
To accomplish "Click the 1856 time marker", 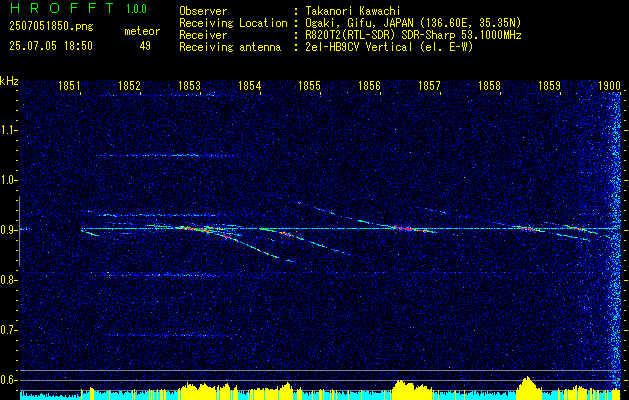I will click(x=369, y=86).
